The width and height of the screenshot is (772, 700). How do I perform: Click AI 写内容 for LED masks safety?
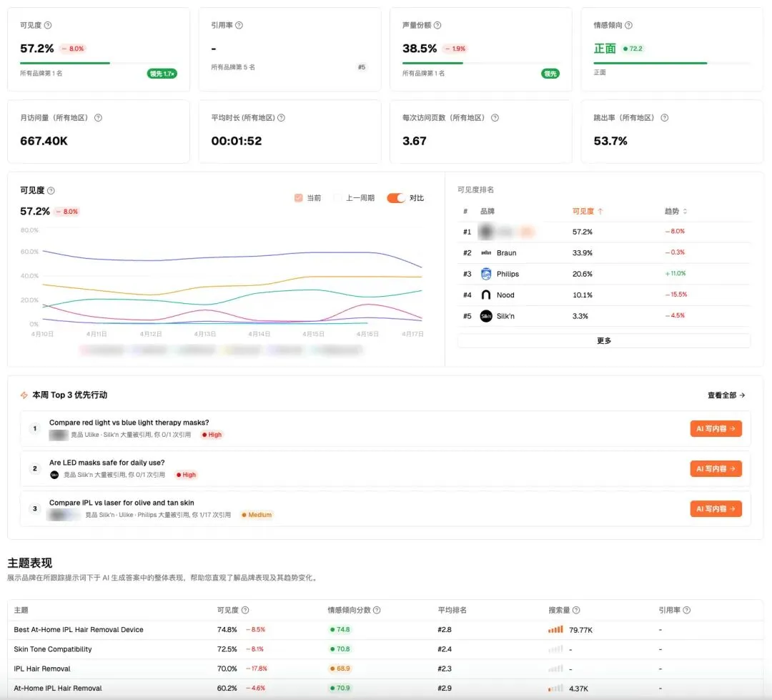pos(716,468)
